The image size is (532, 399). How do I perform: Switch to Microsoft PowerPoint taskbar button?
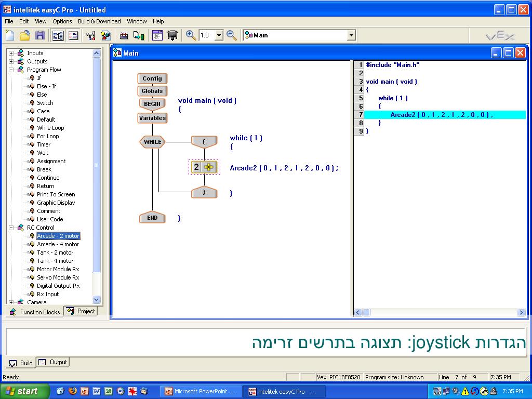point(201,392)
